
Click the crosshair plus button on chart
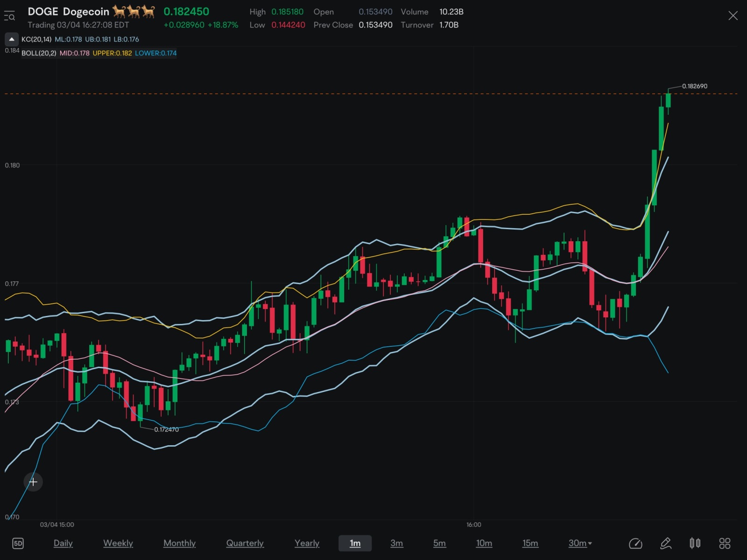[x=33, y=482]
